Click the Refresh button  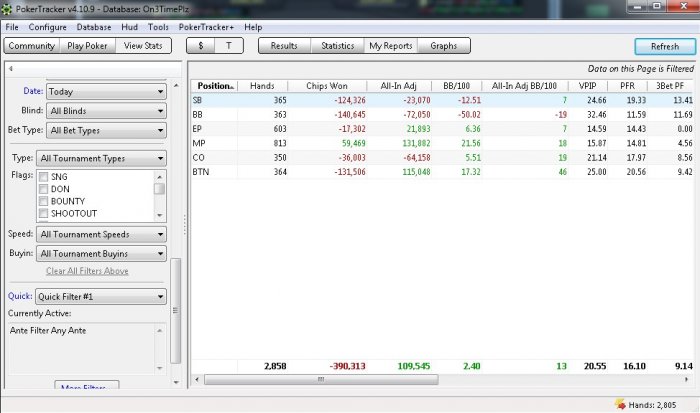665,46
